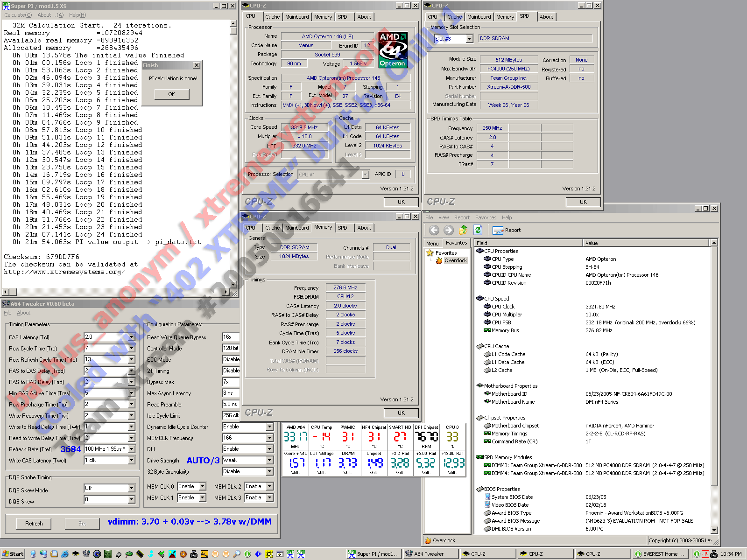
Task: Open the MEMCLK Frequency dropdown
Action: (x=269, y=438)
